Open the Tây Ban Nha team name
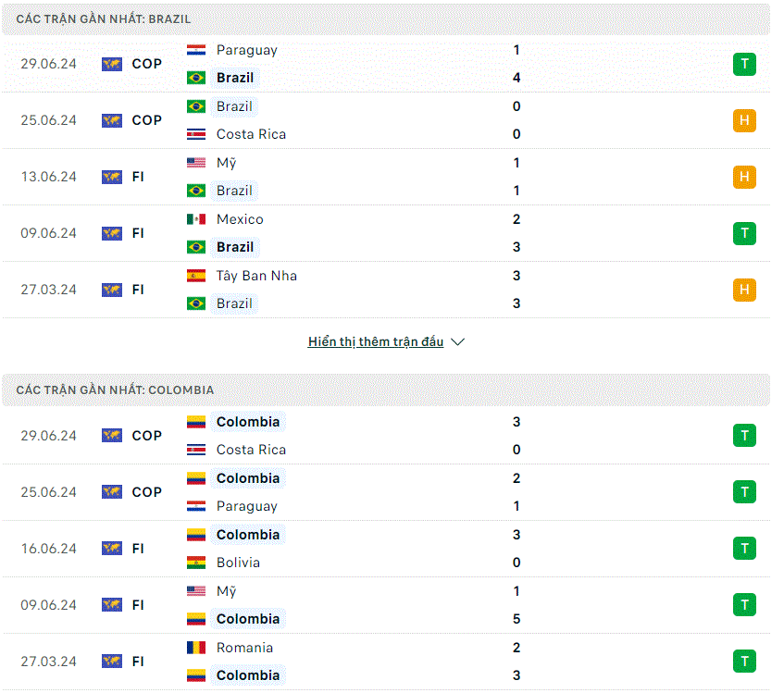 click(x=256, y=276)
